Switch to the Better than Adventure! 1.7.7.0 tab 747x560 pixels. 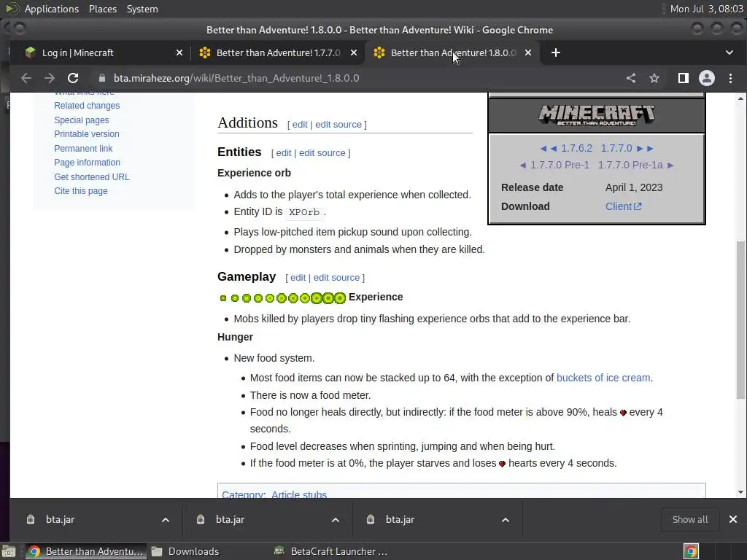point(278,52)
